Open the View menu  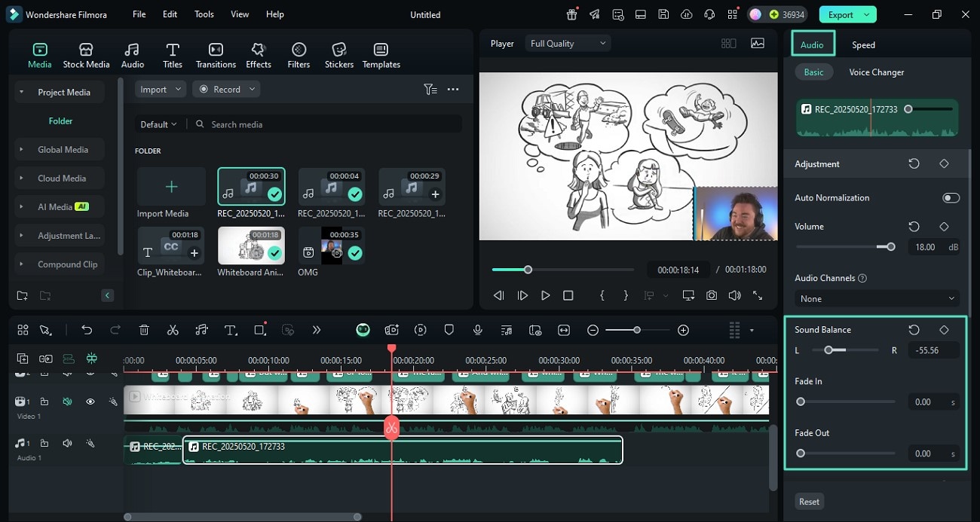pos(240,14)
